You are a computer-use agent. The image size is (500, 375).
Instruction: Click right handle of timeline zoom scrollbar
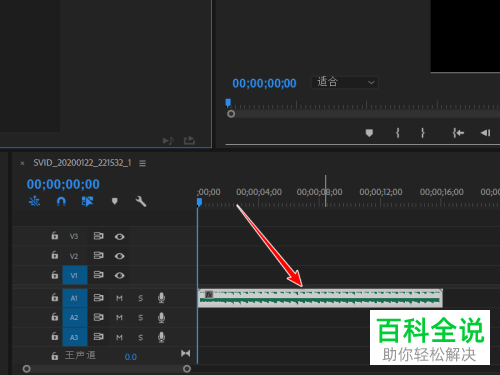pyautogui.click(x=187, y=369)
